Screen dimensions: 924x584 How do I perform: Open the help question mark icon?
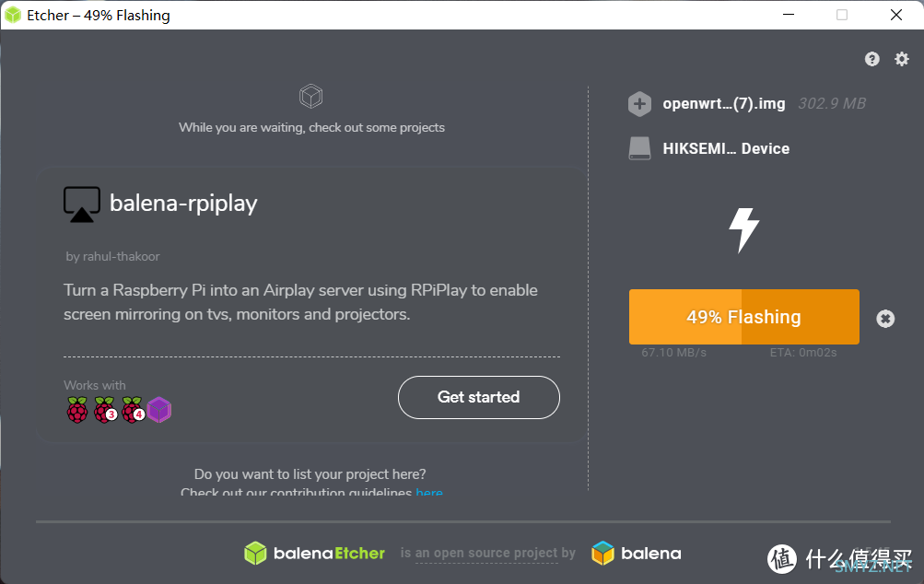point(872,59)
